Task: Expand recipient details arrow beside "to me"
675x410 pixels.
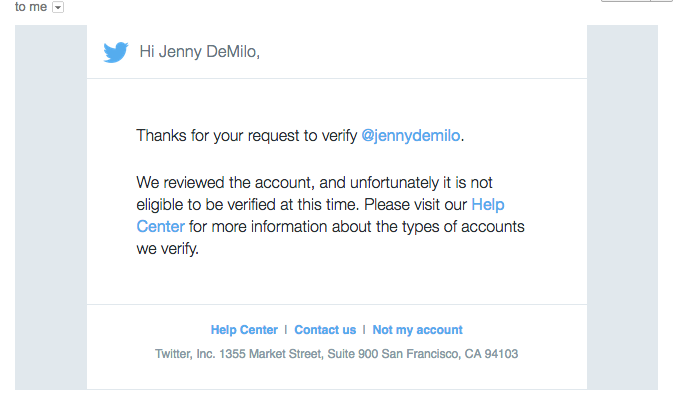Action: coord(58,7)
